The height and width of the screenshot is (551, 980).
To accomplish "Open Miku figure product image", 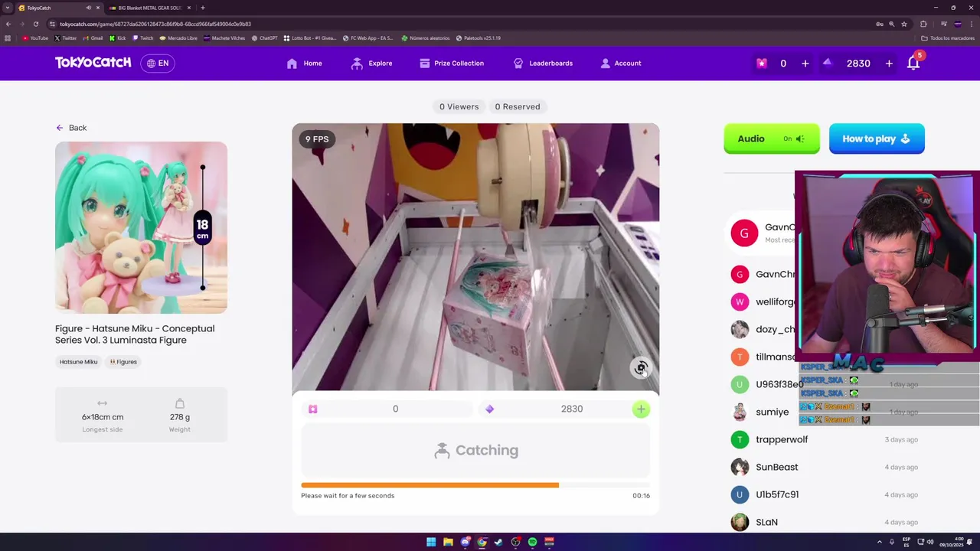I will [x=141, y=227].
